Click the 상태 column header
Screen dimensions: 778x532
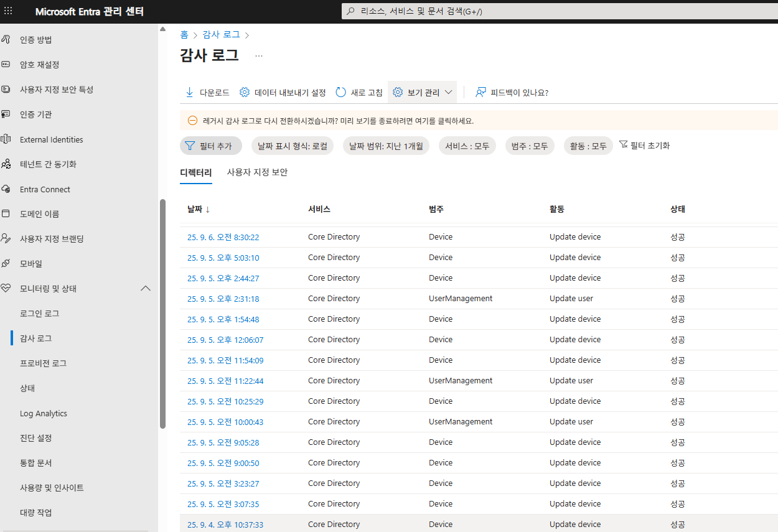[678, 210]
